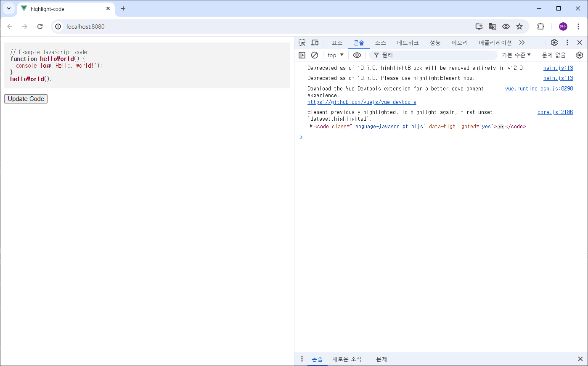Click the '// Example JavaScript code' comment
Viewport: 588px width, 366px height.
point(48,52)
